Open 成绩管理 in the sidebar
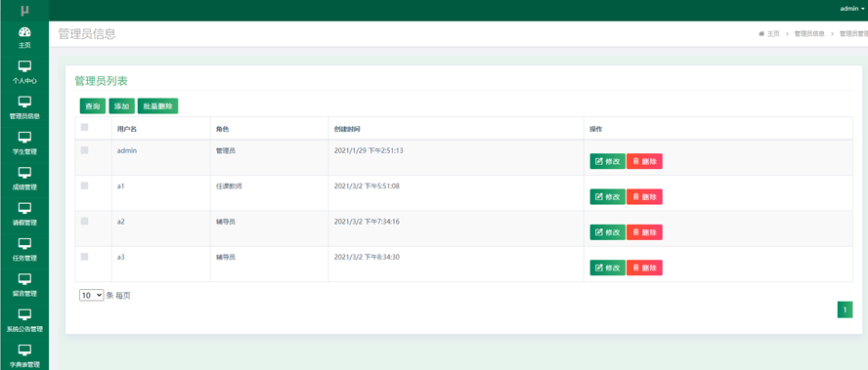Viewport: 868px width, 370px height. click(24, 180)
